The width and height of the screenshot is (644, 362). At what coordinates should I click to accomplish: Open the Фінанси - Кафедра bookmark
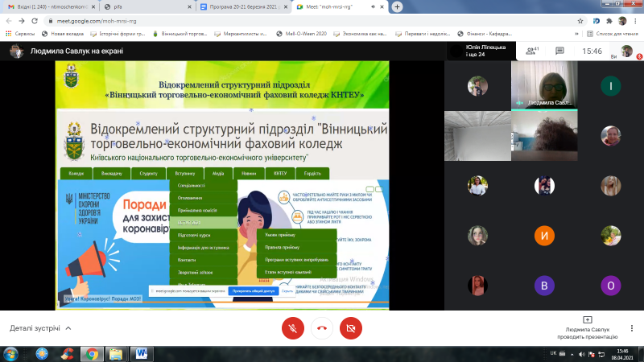[485, 34]
